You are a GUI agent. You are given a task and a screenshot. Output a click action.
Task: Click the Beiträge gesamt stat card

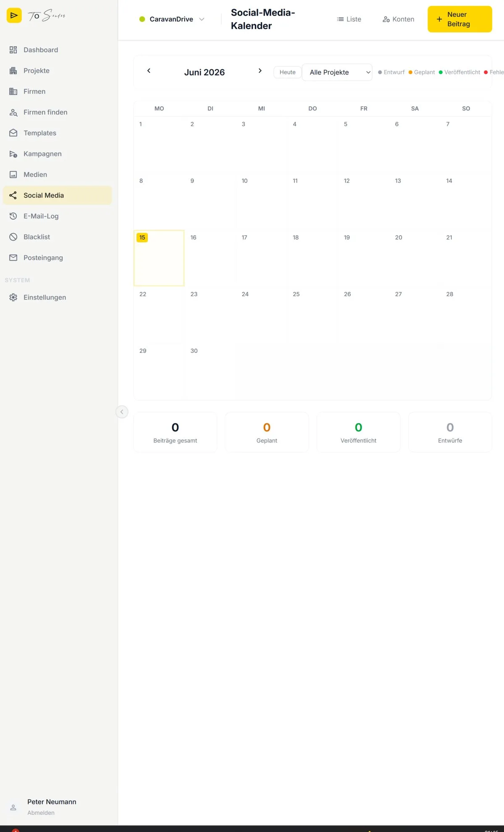[x=175, y=432]
